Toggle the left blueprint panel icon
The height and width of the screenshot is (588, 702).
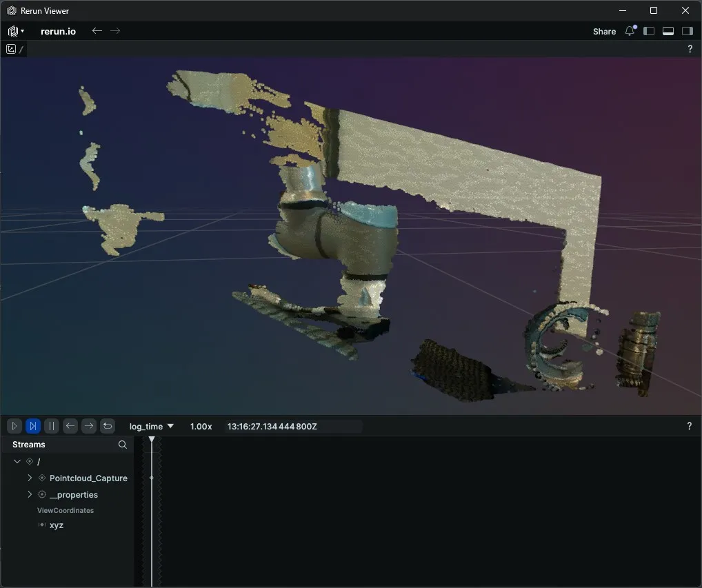(x=649, y=31)
